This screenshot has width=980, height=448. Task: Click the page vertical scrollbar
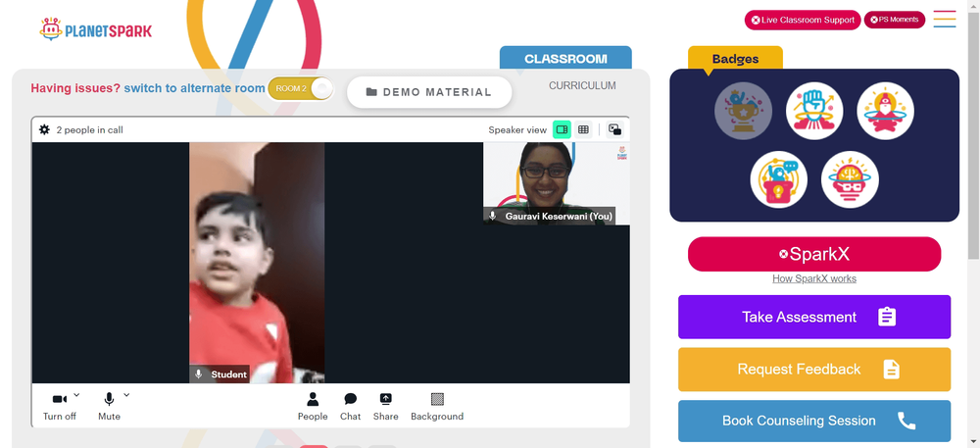click(974, 134)
